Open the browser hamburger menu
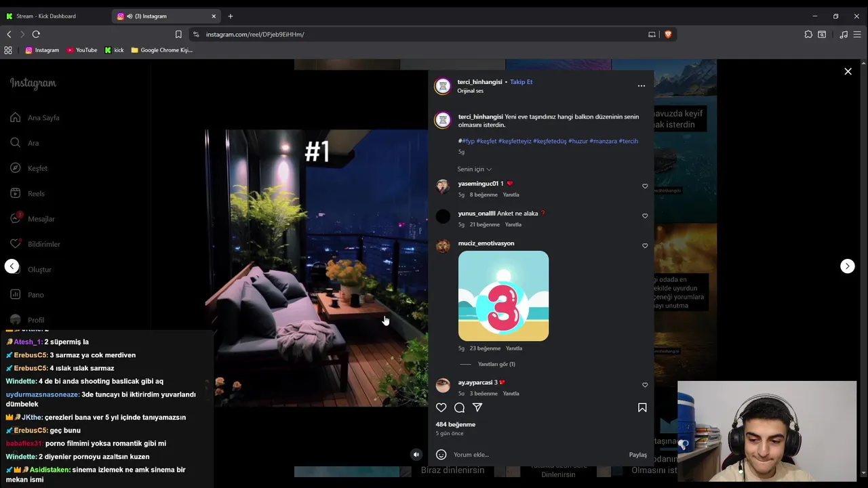Image resolution: width=868 pixels, height=488 pixels. 858,35
